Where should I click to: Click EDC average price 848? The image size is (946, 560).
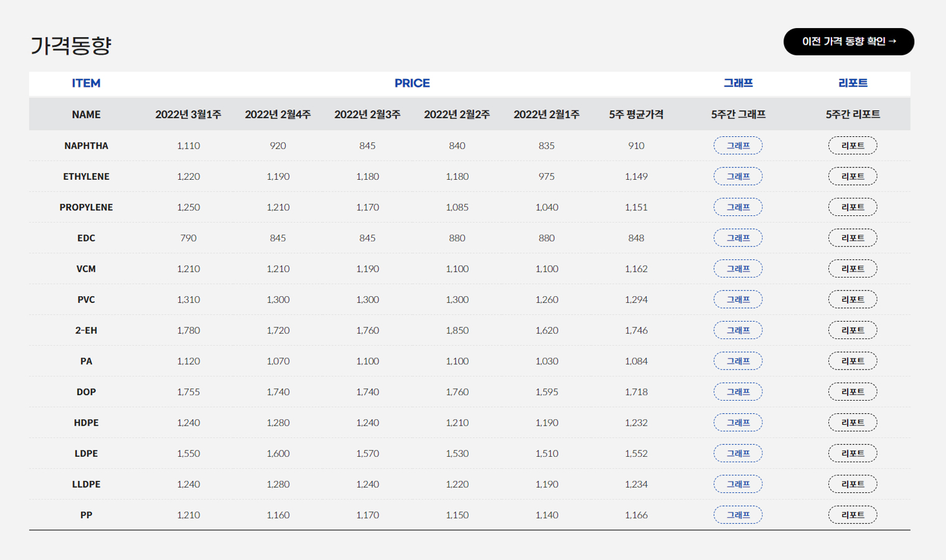tap(636, 238)
